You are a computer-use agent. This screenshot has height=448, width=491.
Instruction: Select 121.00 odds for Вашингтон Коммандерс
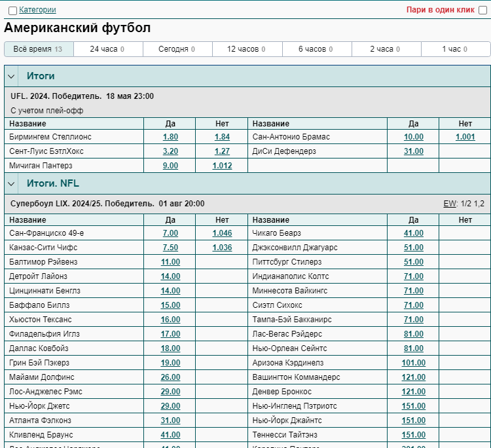tap(413, 377)
